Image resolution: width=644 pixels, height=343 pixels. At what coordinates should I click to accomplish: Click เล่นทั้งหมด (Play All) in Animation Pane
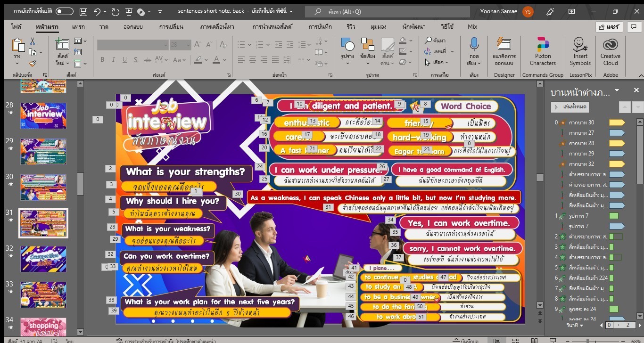(x=570, y=107)
